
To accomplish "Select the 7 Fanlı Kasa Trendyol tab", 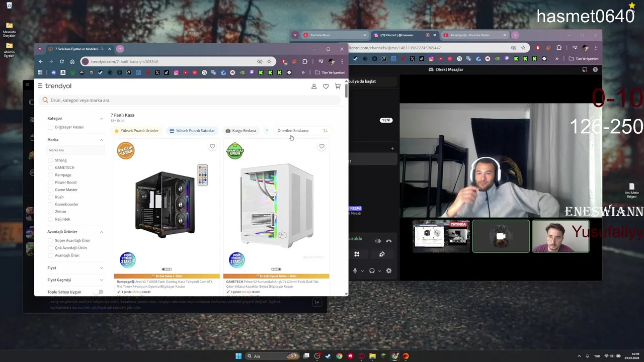I will tap(80, 49).
